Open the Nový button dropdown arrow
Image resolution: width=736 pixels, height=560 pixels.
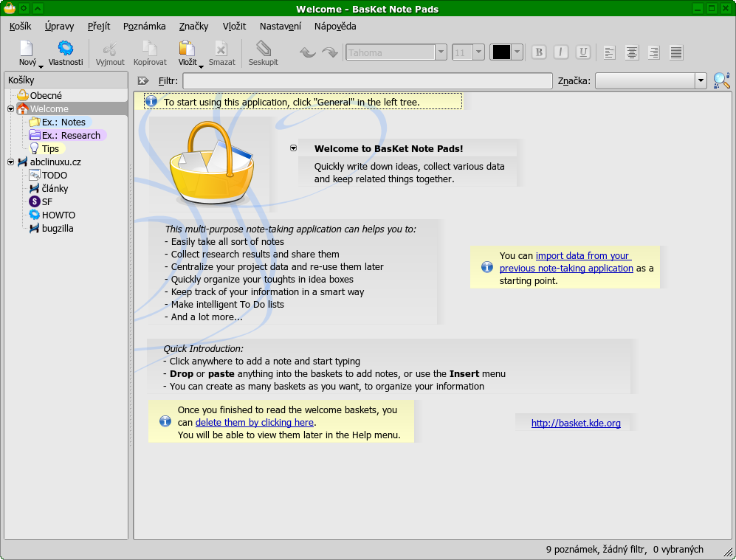pyautogui.click(x=41, y=66)
